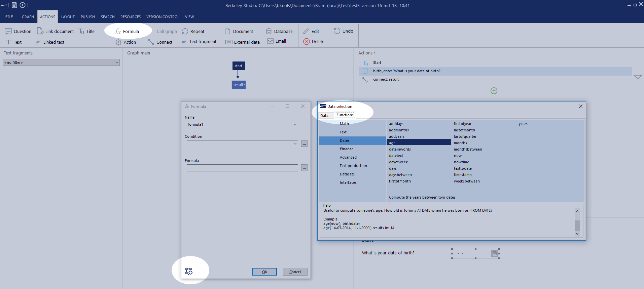
Task: Open the FILE menu
Action: (9, 17)
